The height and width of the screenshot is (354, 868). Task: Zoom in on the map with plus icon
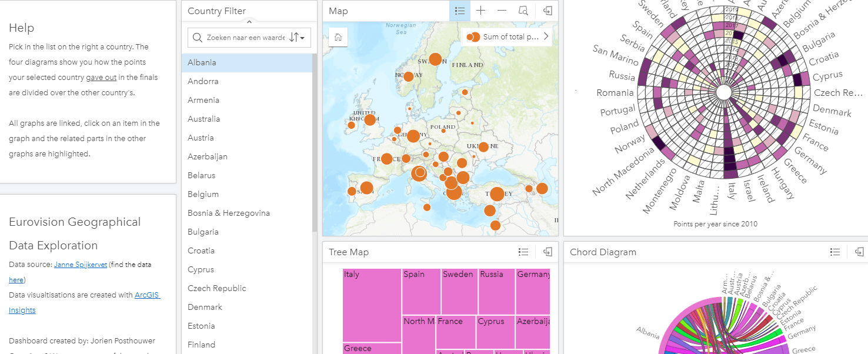point(480,11)
